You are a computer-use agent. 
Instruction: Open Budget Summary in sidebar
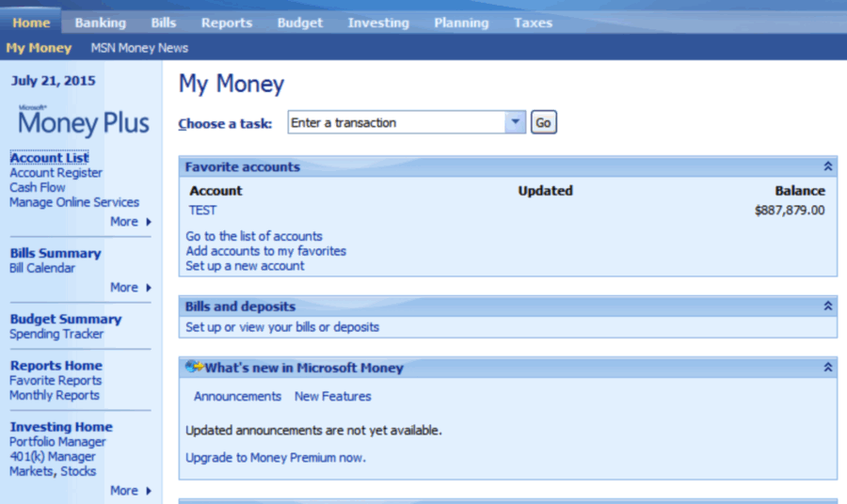coord(65,319)
